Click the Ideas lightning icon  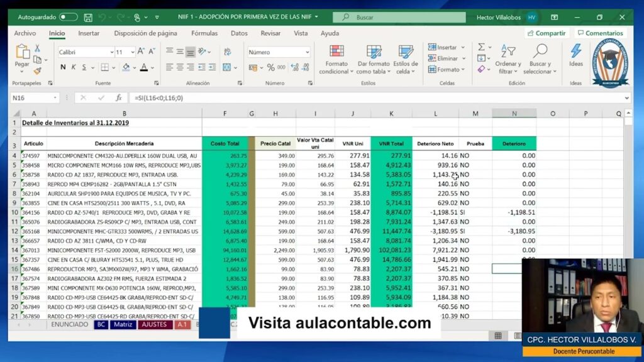(x=575, y=54)
